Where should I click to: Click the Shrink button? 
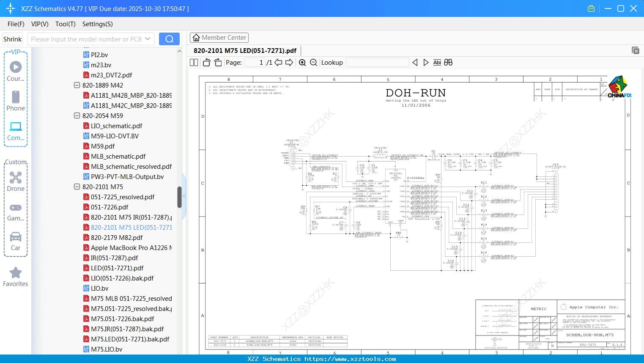(x=12, y=39)
